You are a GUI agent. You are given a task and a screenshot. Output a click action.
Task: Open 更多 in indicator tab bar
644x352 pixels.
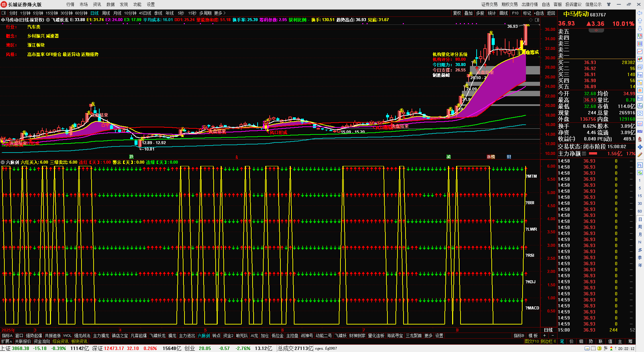tap(428, 336)
